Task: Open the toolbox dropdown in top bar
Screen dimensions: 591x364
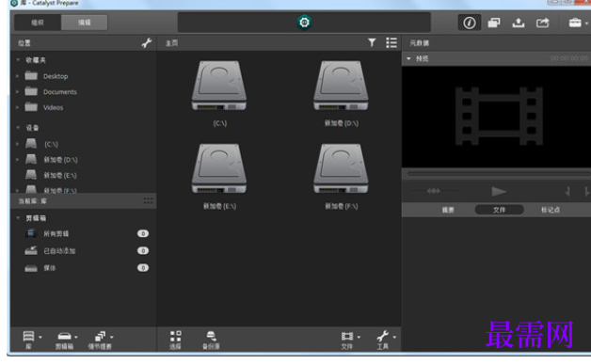Action: [578, 23]
